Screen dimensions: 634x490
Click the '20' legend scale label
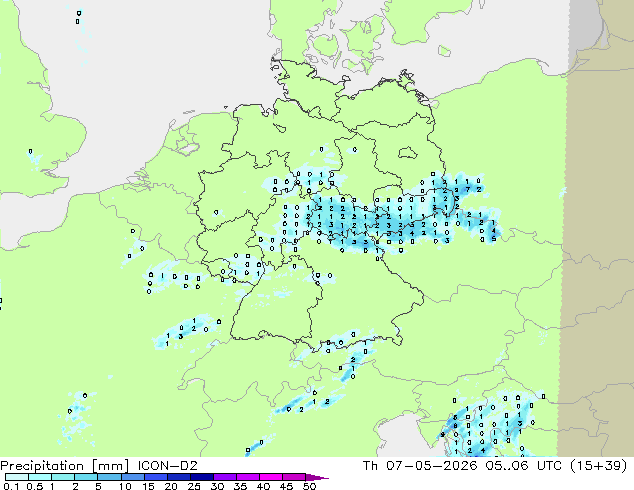click(171, 486)
